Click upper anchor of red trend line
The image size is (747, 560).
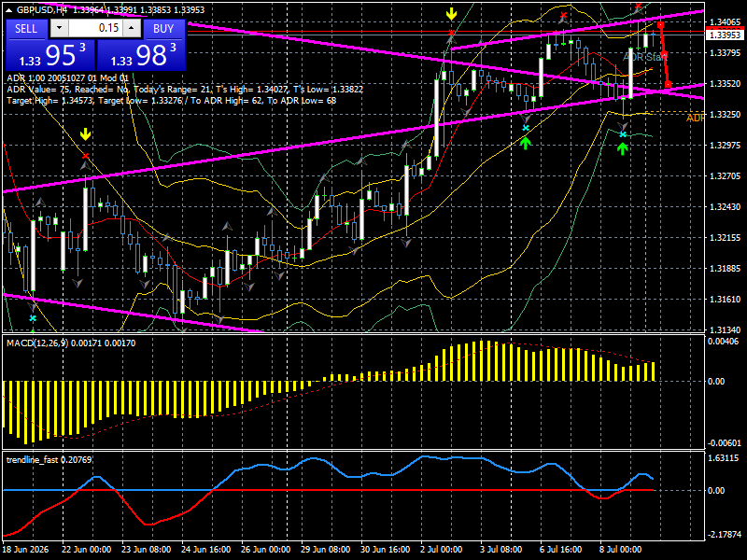pyautogui.click(x=660, y=25)
